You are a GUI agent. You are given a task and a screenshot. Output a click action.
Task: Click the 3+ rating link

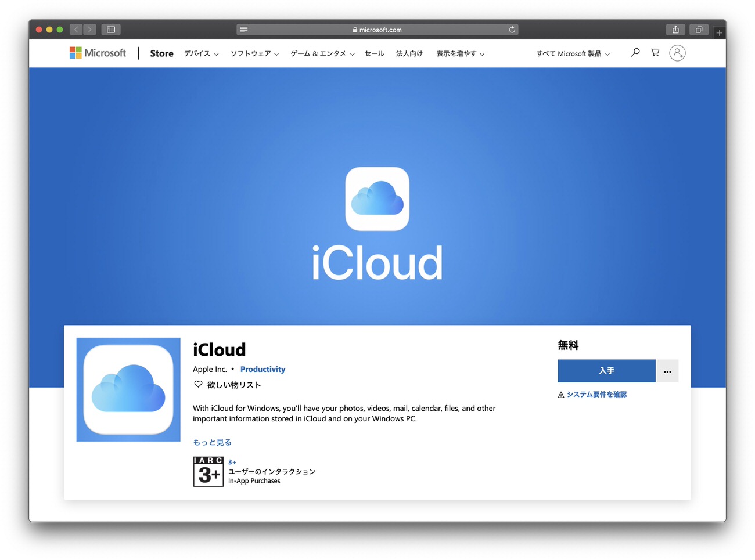(232, 462)
